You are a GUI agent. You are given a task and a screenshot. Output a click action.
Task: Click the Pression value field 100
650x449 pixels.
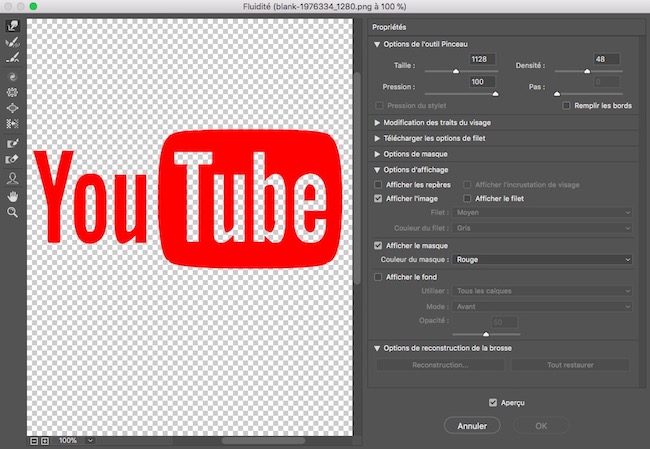[483, 82]
